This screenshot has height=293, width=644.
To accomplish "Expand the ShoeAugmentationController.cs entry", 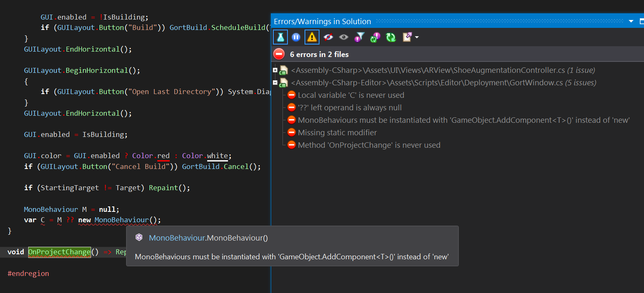I will [x=275, y=70].
